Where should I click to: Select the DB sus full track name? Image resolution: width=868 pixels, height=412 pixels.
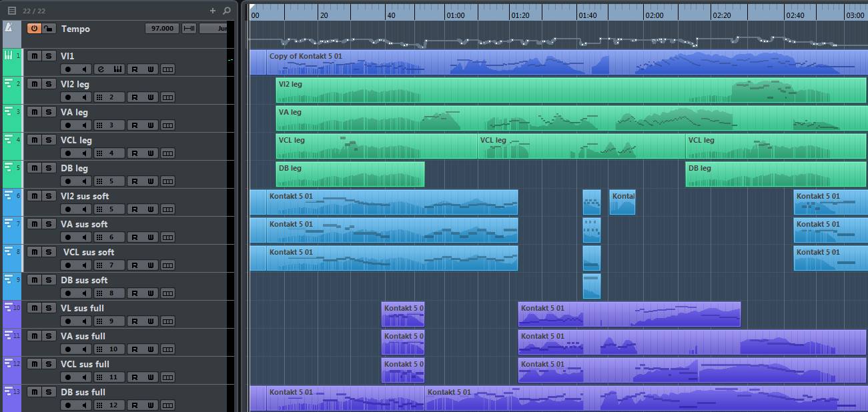[x=83, y=392]
